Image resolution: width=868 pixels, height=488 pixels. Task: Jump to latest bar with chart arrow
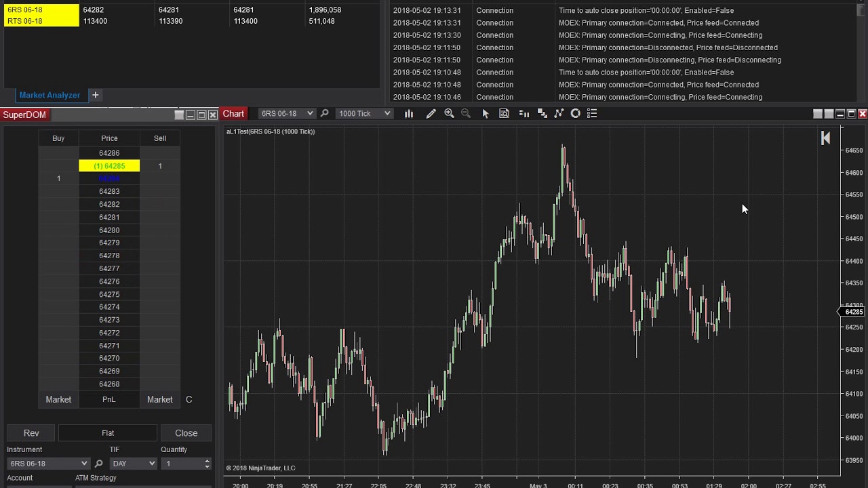pyautogui.click(x=825, y=138)
